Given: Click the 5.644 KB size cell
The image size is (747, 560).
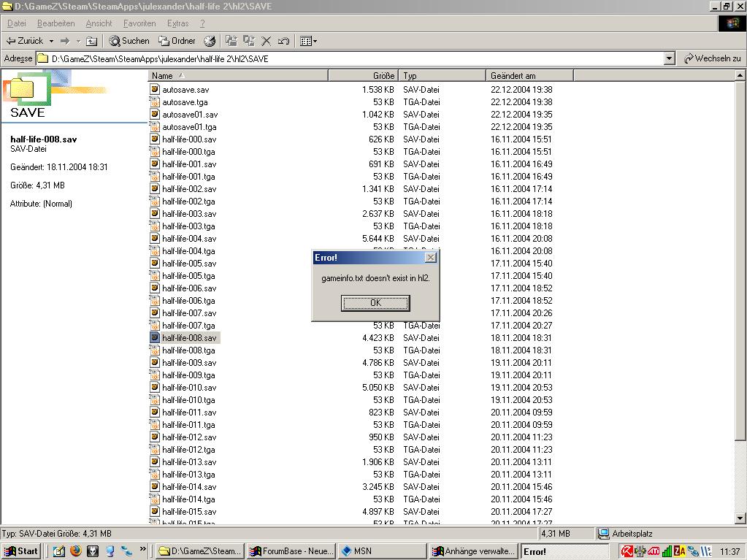Looking at the screenshot, I should pos(378,239).
